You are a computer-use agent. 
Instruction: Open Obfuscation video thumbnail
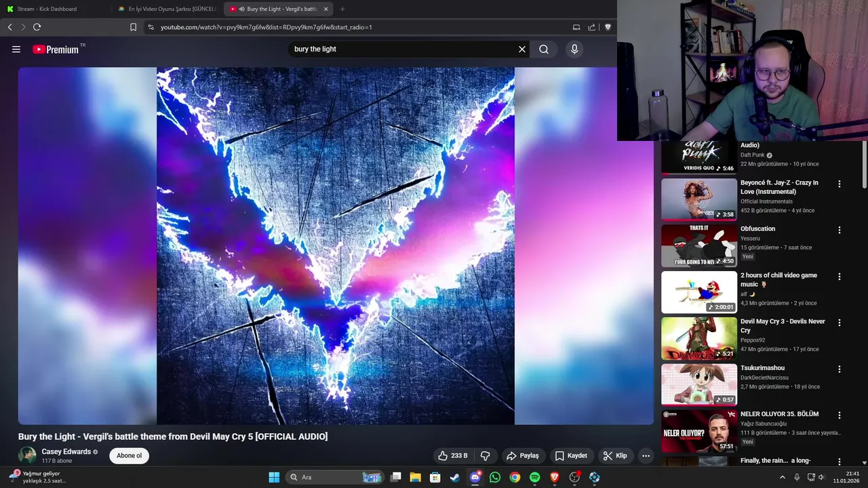[699, 245]
